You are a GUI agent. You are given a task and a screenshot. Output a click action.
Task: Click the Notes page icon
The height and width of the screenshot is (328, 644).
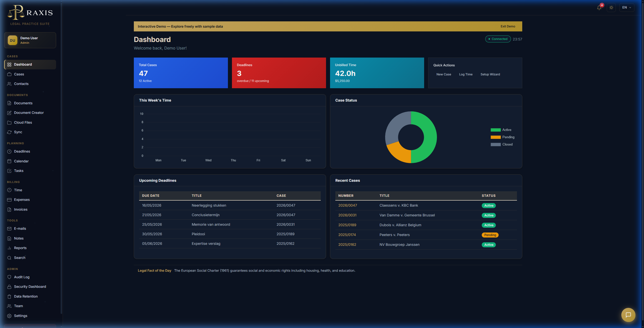tap(9, 238)
